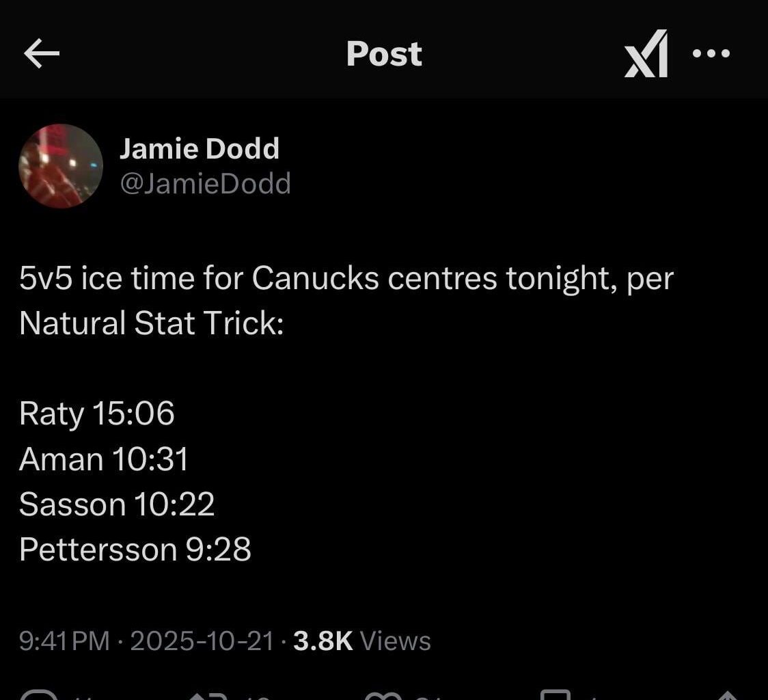Open the @JamieDodd handle
Image resolution: width=768 pixels, height=700 pixels.
[206, 183]
